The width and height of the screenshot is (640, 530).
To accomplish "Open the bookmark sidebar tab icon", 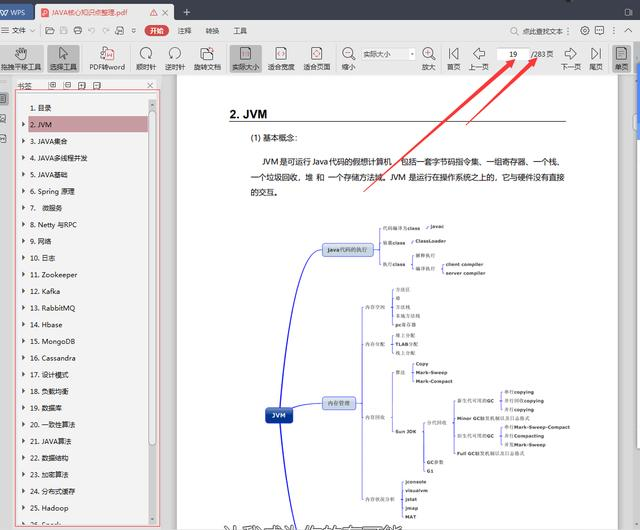I will pyautogui.click(x=3, y=98).
